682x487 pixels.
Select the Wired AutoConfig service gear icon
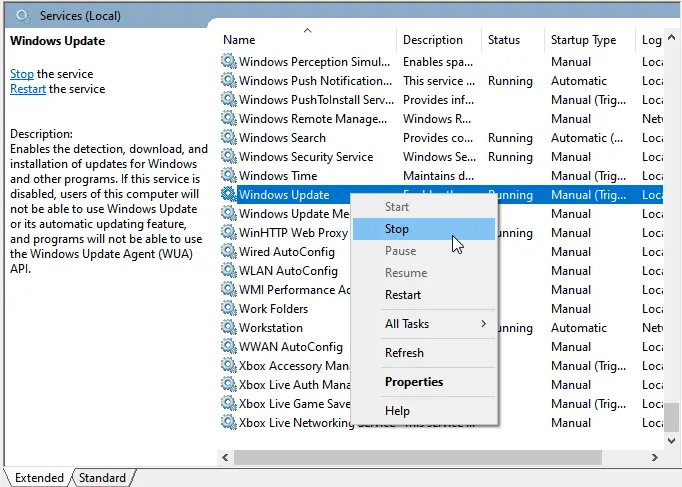(x=229, y=252)
